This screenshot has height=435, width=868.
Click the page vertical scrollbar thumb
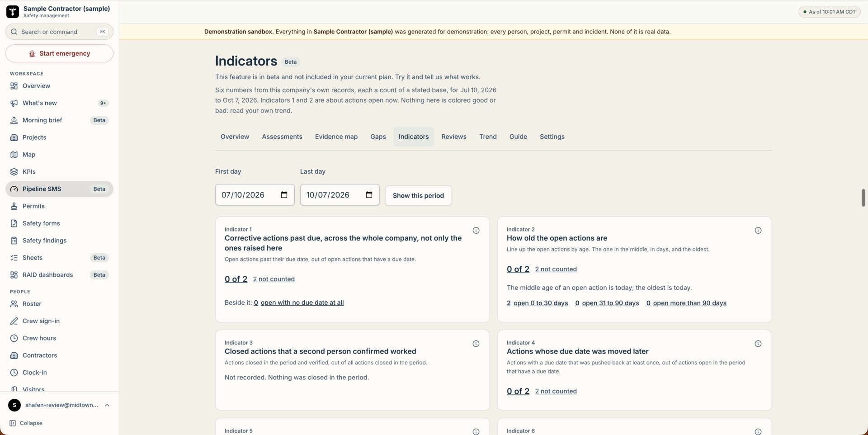[x=863, y=198]
